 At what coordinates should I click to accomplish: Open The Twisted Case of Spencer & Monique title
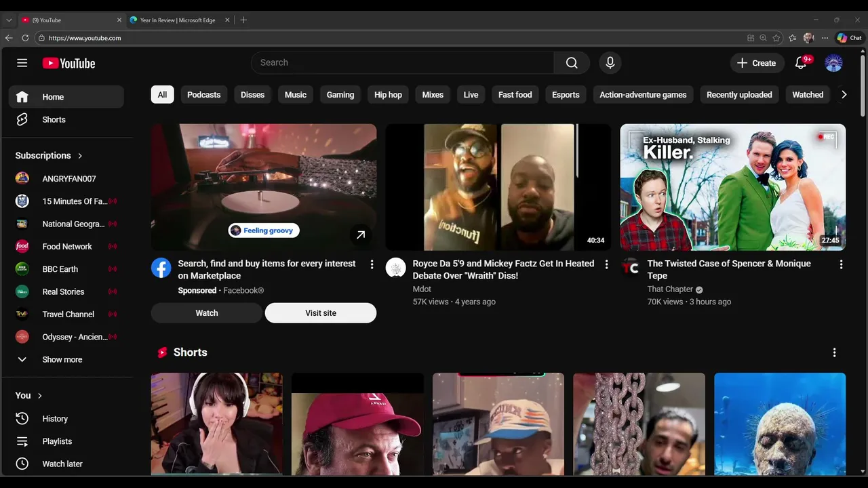click(x=729, y=270)
